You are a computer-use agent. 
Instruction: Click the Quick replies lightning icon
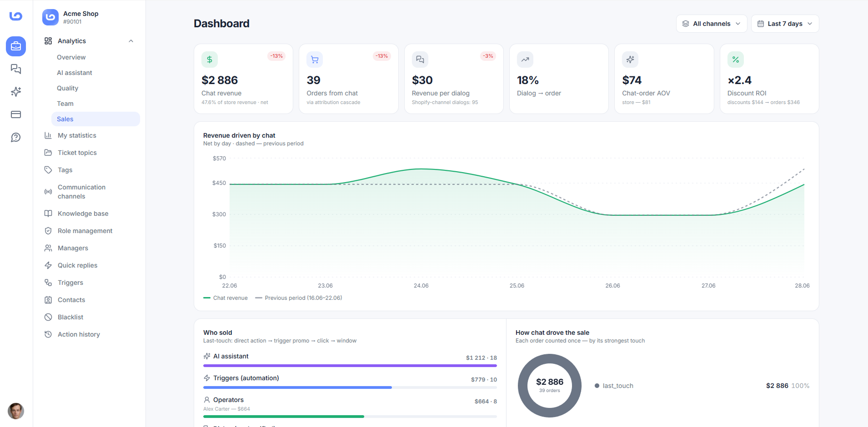point(48,265)
